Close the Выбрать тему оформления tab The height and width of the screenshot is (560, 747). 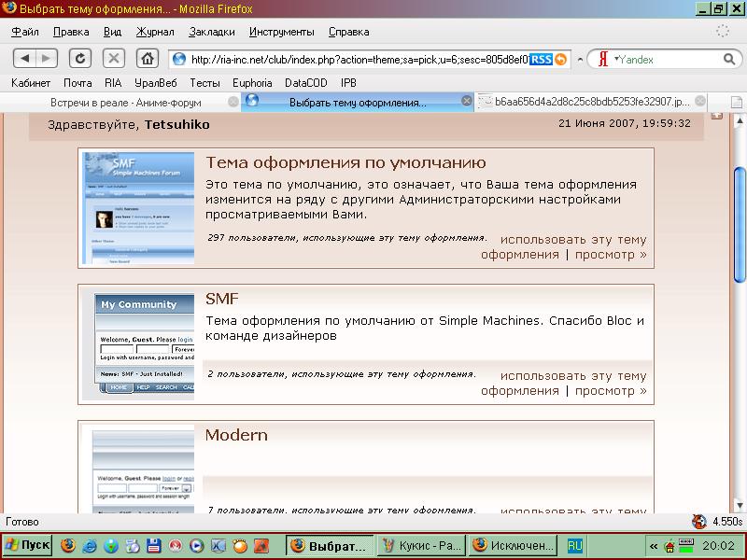[x=467, y=101]
